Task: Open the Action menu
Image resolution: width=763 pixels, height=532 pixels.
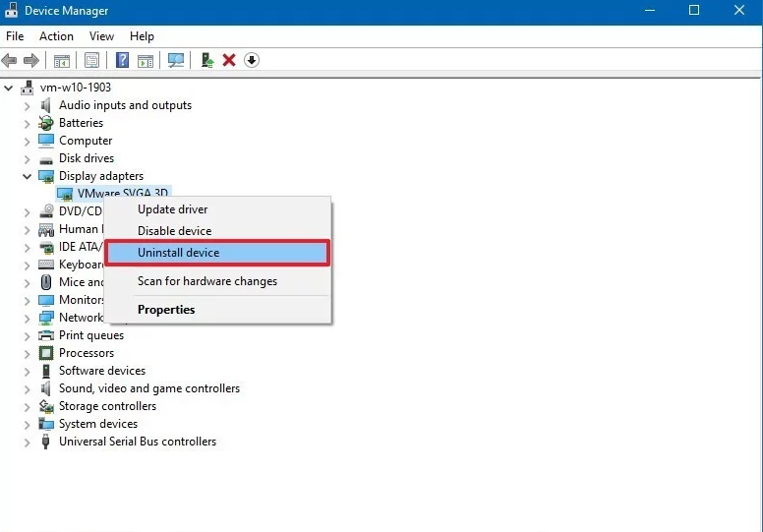Action: pos(56,36)
